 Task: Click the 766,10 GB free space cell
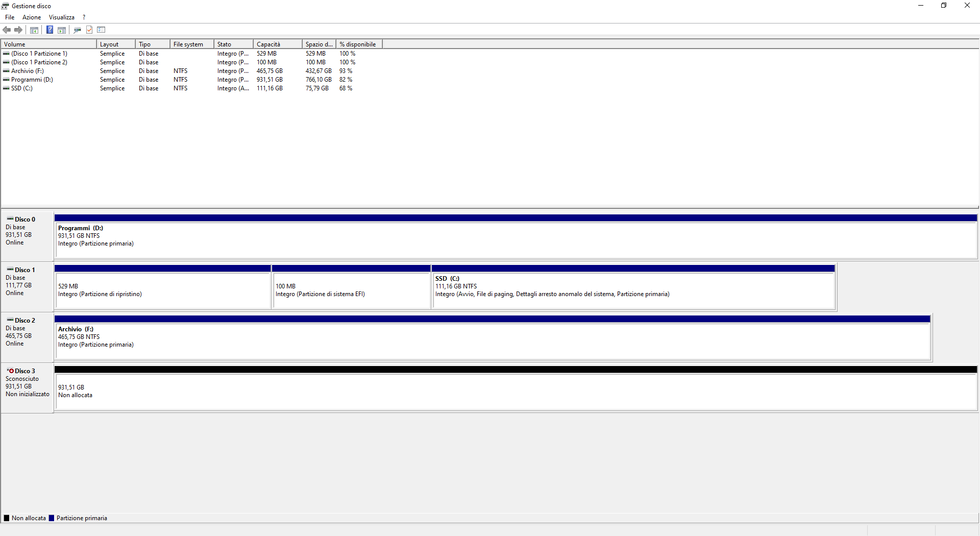[x=318, y=80]
